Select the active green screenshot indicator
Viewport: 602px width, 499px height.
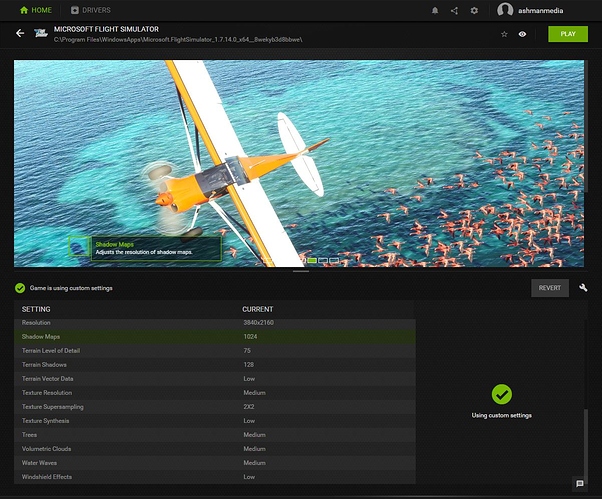[x=312, y=261]
